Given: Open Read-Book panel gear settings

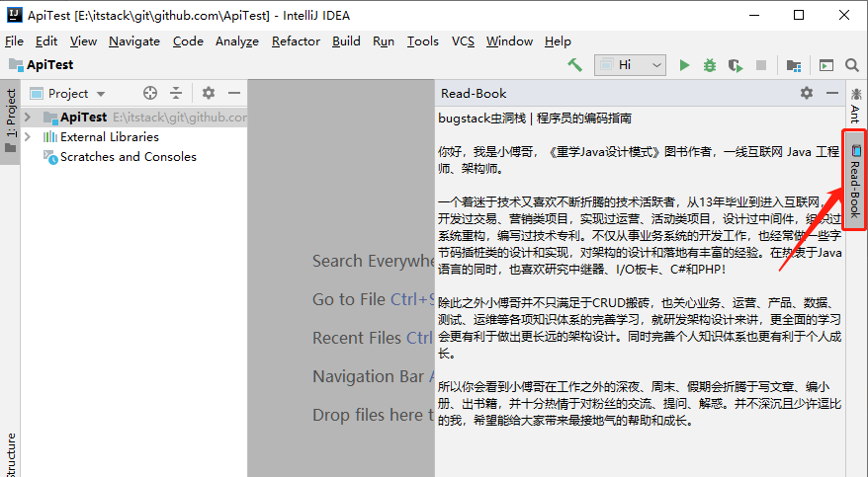Looking at the screenshot, I should (807, 93).
